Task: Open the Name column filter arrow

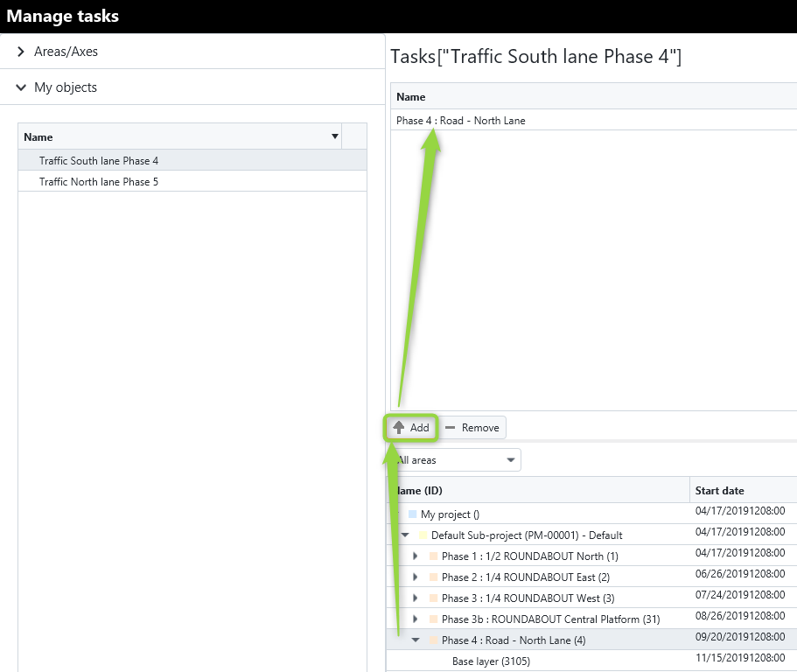Action: tap(335, 136)
